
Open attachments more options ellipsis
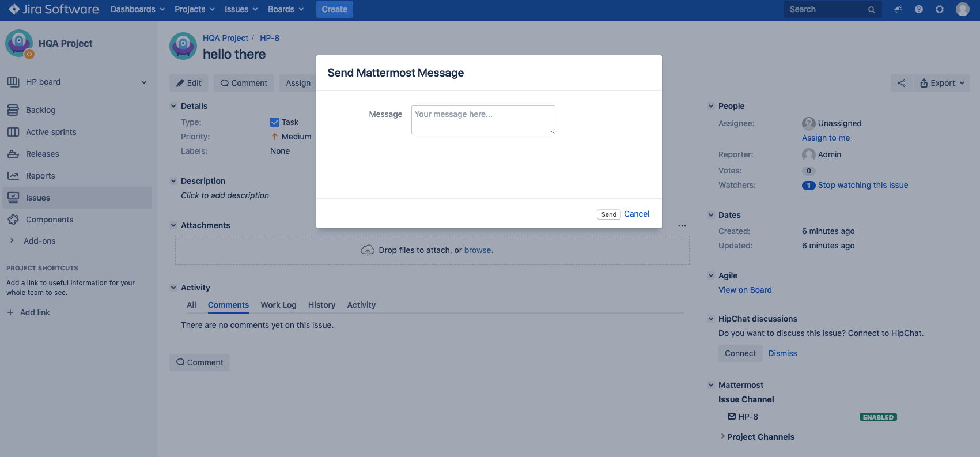point(682,226)
